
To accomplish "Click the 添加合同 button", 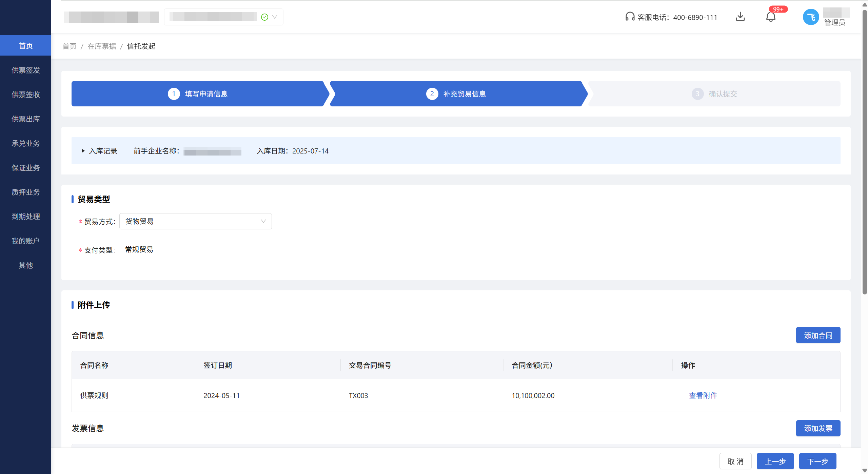I will (818, 335).
